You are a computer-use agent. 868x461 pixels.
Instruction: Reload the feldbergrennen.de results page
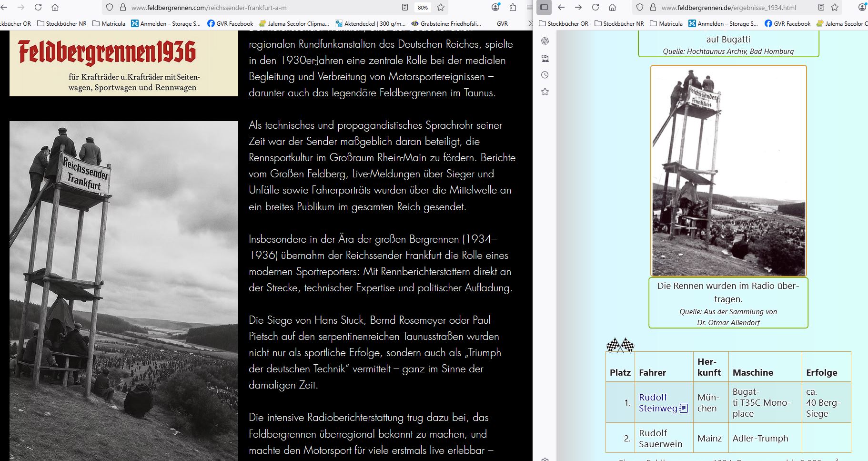[595, 7]
